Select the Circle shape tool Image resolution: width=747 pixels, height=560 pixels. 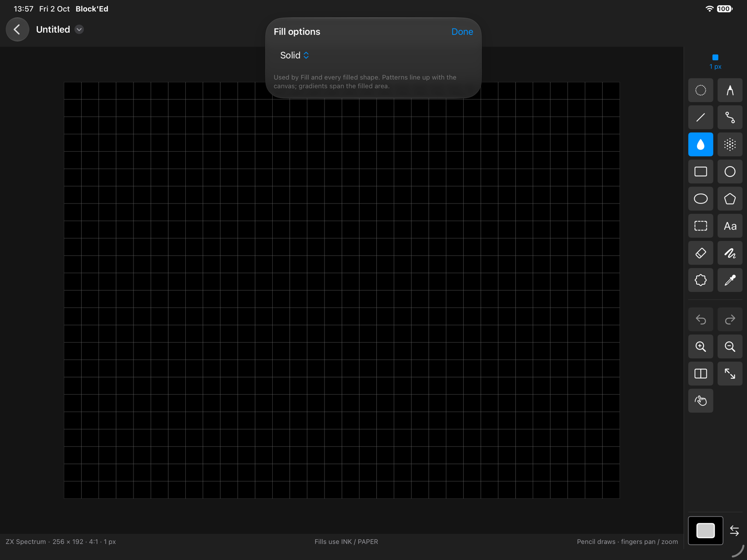730,171
